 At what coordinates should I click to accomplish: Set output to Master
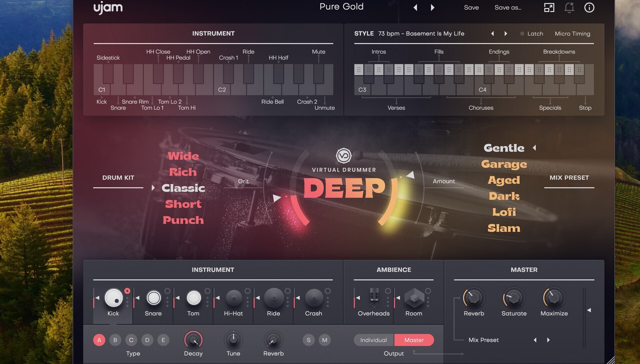tap(414, 340)
